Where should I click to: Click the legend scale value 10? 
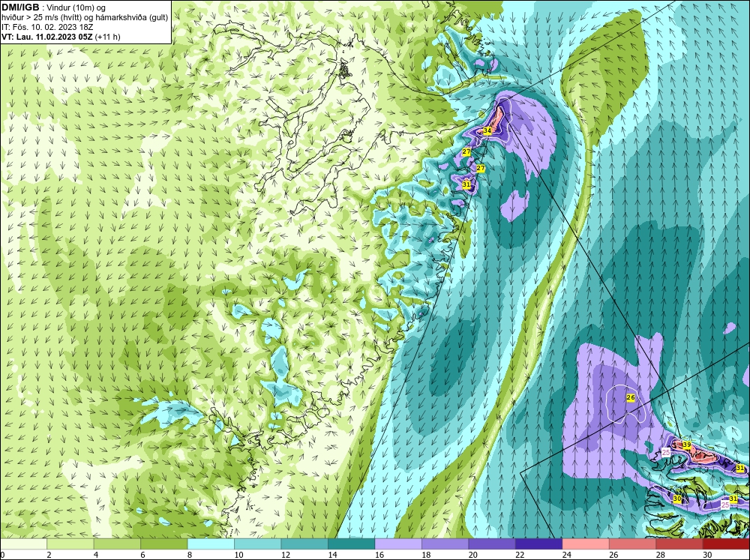coord(238,555)
